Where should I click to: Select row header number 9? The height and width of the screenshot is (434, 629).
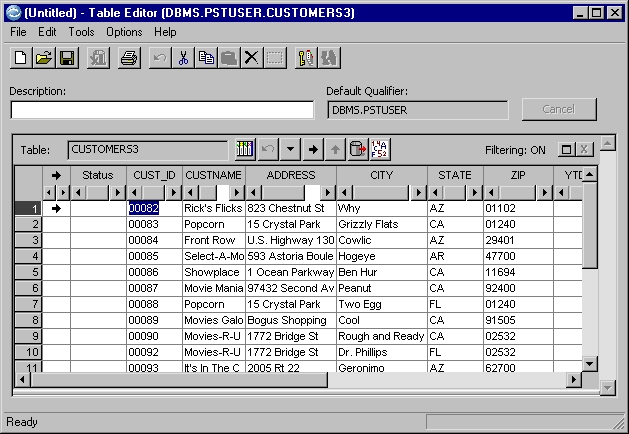point(29,336)
